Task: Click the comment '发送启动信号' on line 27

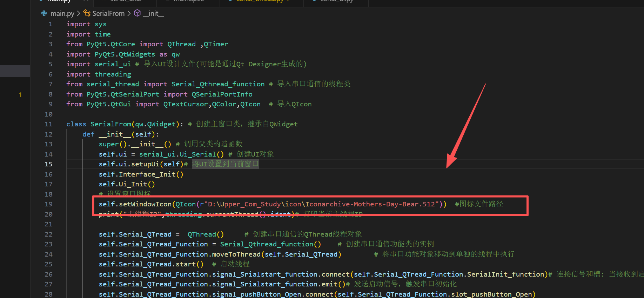Action: tap(376, 284)
